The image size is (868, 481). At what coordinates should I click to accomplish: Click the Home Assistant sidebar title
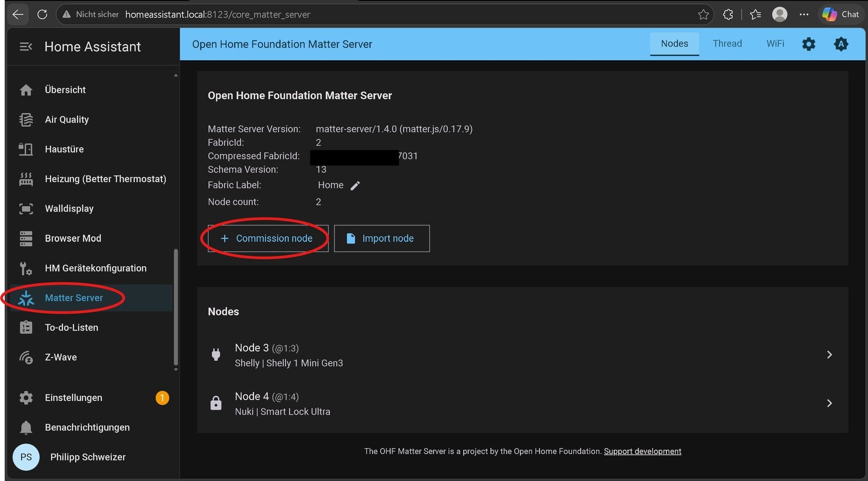click(x=93, y=47)
